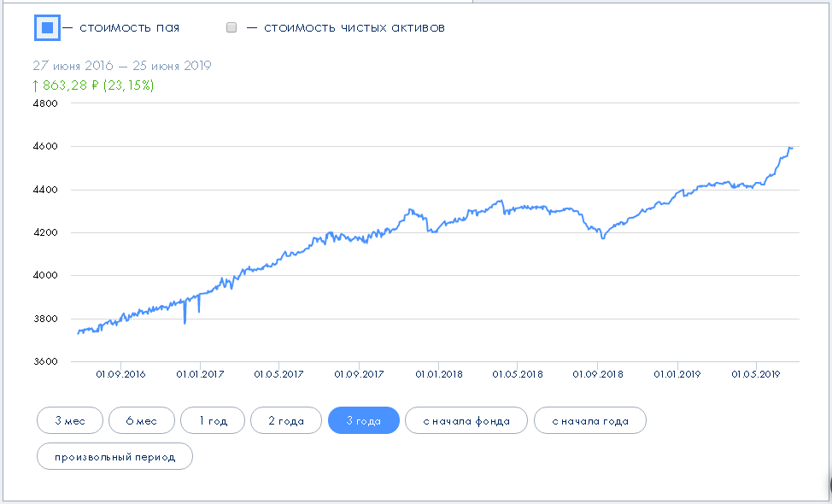The height and width of the screenshot is (504, 832).
Task: Click the line's low point near 01.09.2018
Action: point(603,238)
